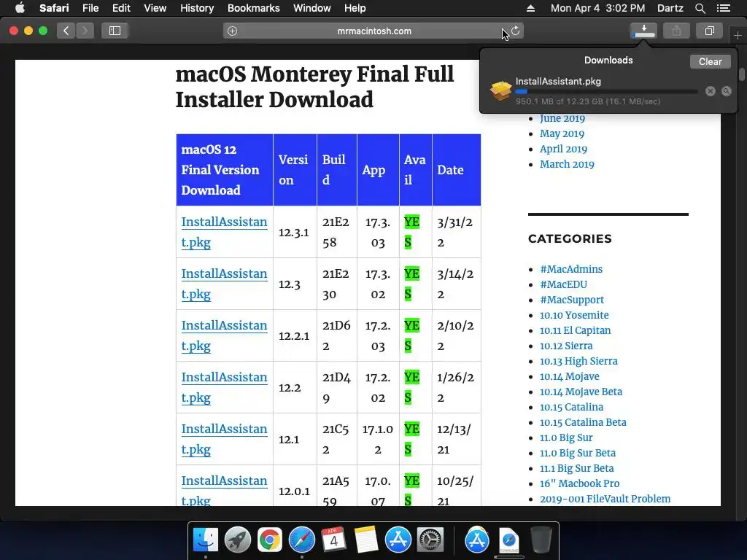Screen dimensions: 747x560
Task: Click the date and time in menu bar
Action: [598, 8]
